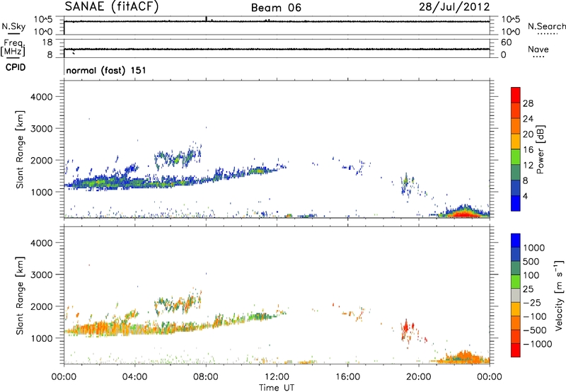This screenshot has width=566, height=392.
Task: Click the '20:00' time tick label
Action: pos(418,377)
